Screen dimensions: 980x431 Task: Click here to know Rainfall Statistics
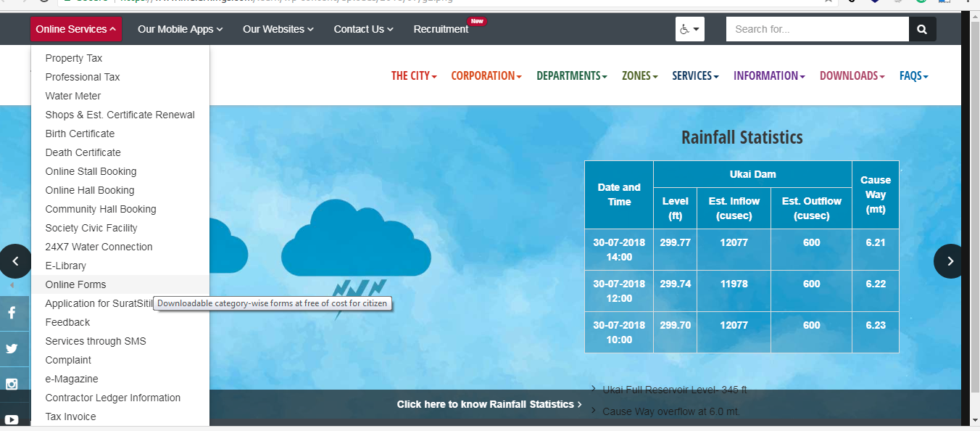point(489,404)
